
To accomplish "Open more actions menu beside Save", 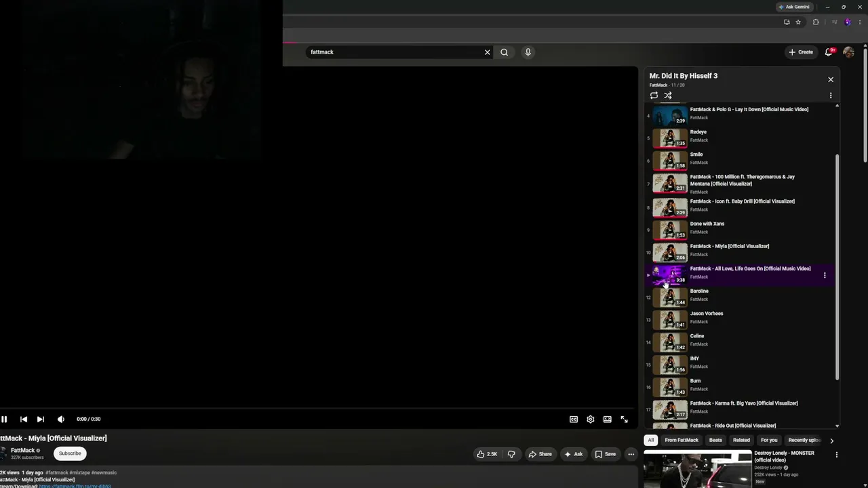I will tap(631, 454).
